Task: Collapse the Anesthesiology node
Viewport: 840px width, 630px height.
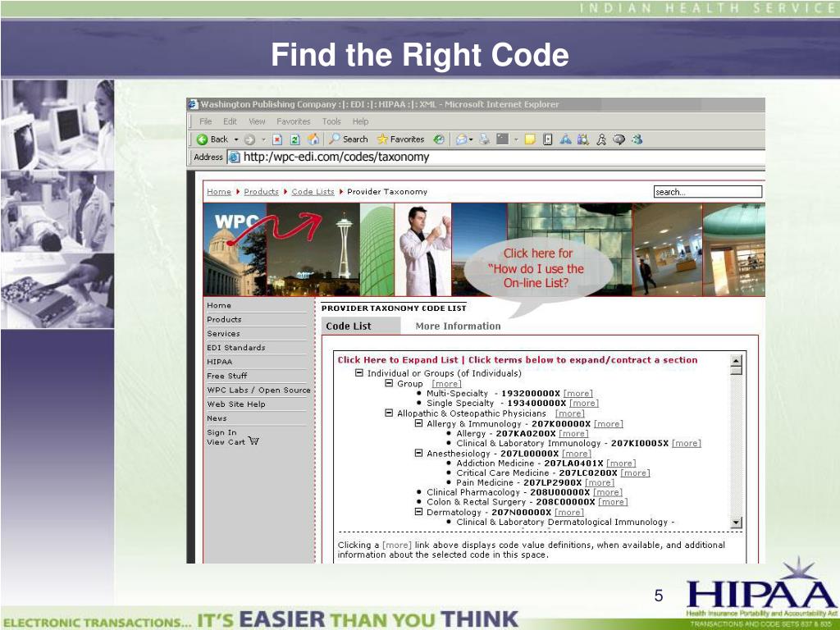Action: tap(419, 453)
